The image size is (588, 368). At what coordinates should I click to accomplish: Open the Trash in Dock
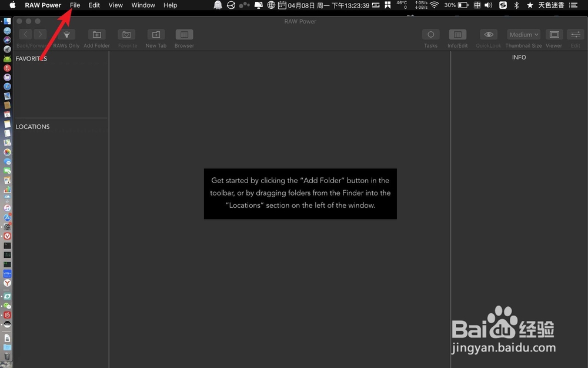(x=7, y=356)
